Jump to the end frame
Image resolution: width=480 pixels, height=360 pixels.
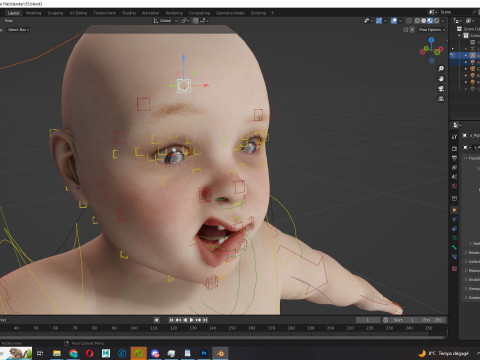[x=205, y=320]
